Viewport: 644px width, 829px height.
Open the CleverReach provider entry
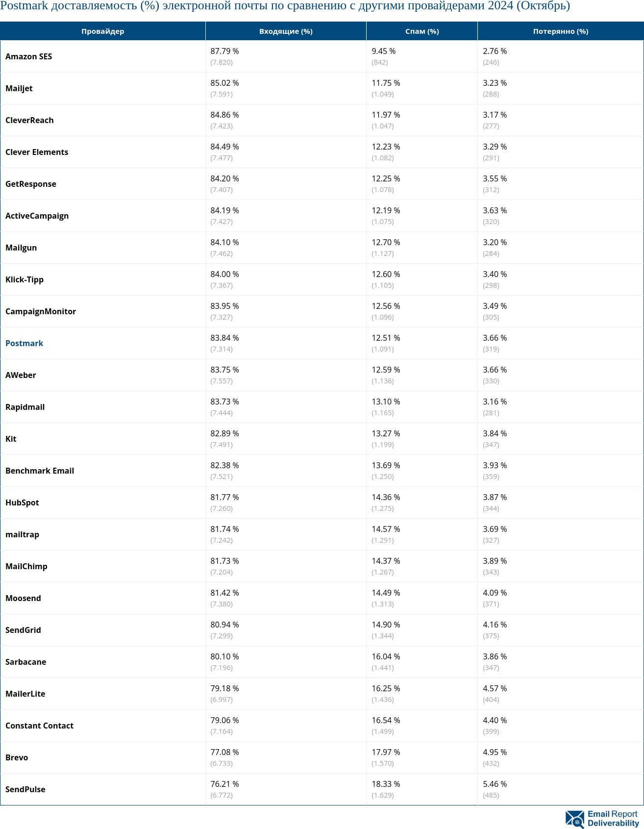pos(29,120)
